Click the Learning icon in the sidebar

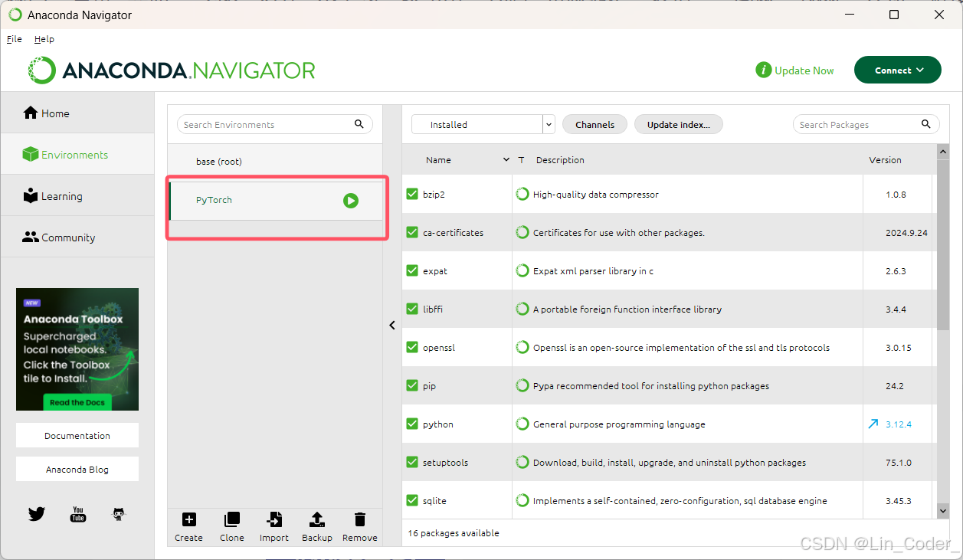pyautogui.click(x=31, y=195)
